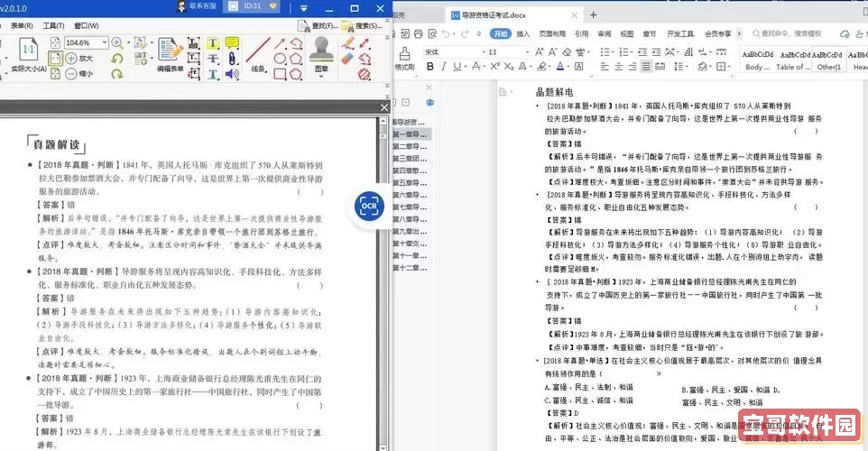Click the OCR round button on PDF page
This screenshot has height=451, width=868.
(x=369, y=206)
